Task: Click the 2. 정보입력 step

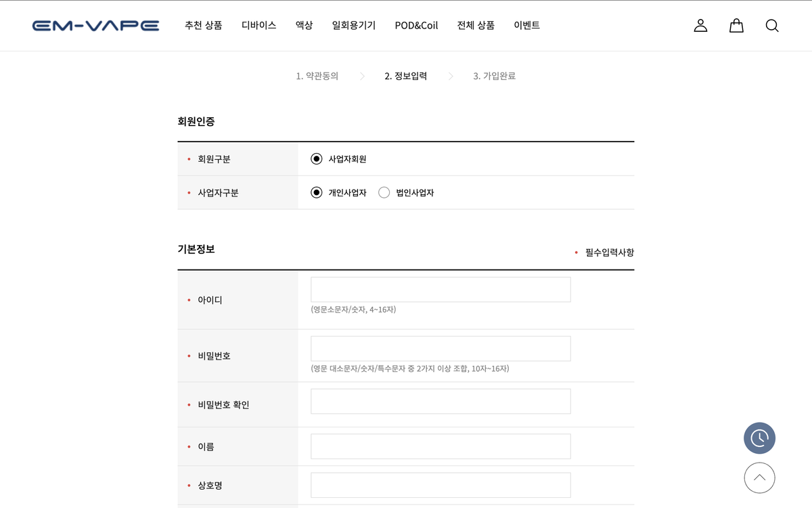Action: [406, 76]
